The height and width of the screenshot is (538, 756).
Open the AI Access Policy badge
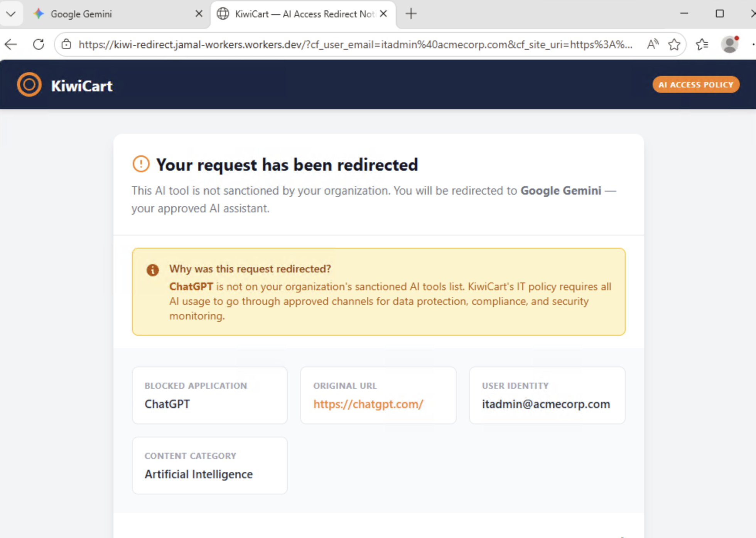click(x=696, y=85)
